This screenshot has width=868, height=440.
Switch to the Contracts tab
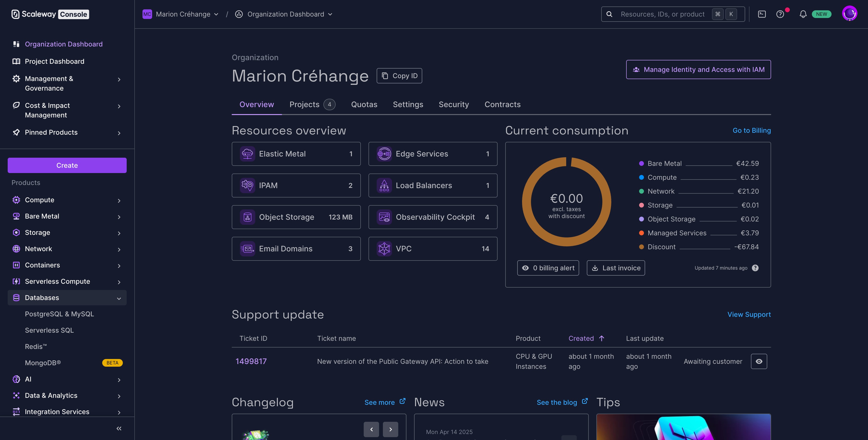pyautogui.click(x=502, y=104)
